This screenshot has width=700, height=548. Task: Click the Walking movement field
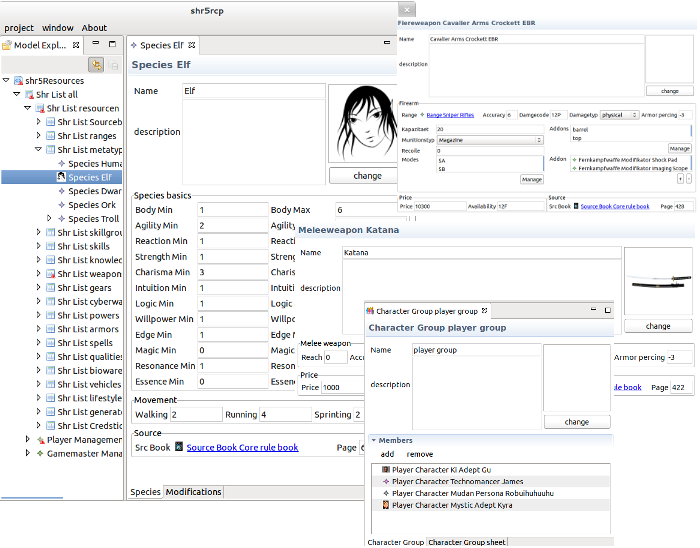196,415
